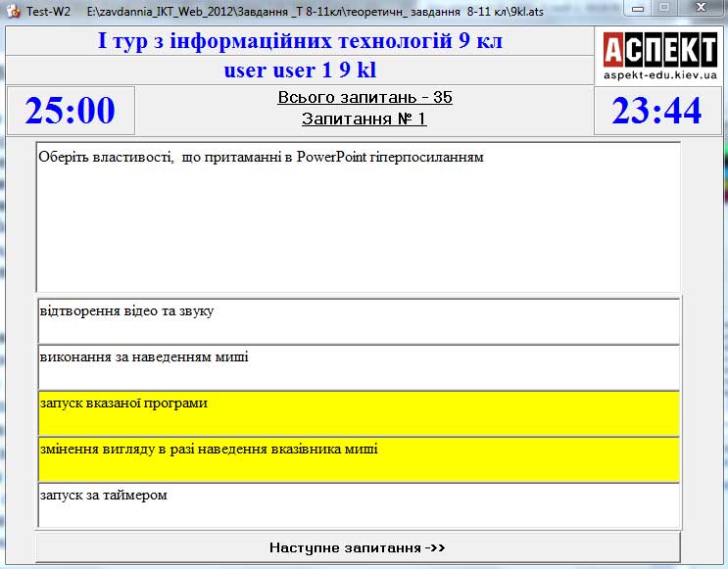Click the 'Всього запитань - 35' label
The width and height of the screenshot is (728, 569).
tap(364, 98)
